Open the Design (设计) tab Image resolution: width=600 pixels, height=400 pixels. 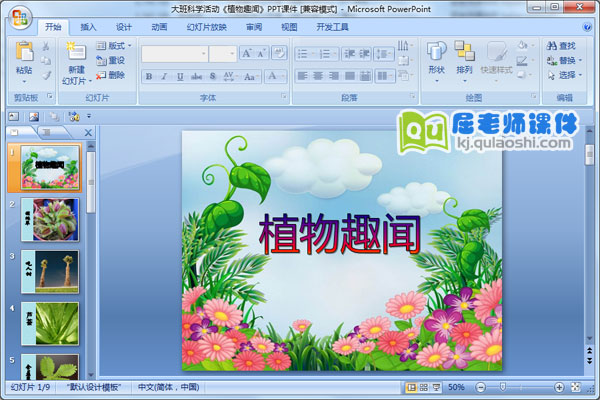pyautogui.click(x=124, y=27)
